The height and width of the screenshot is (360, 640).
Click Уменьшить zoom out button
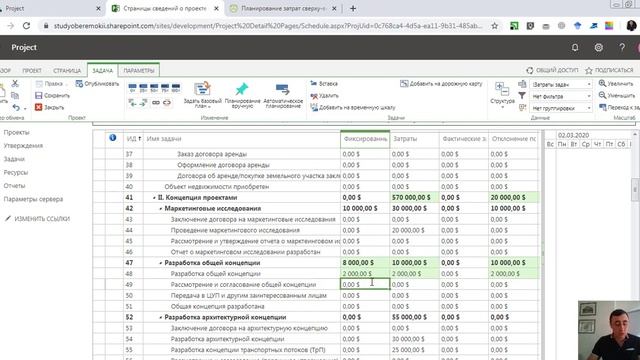[617, 96]
